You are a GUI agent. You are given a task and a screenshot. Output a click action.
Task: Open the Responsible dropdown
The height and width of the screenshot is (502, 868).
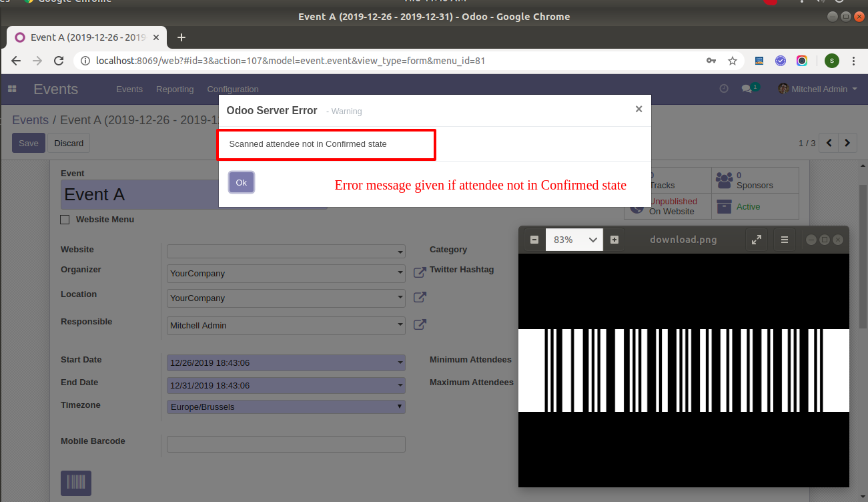[286, 326]
